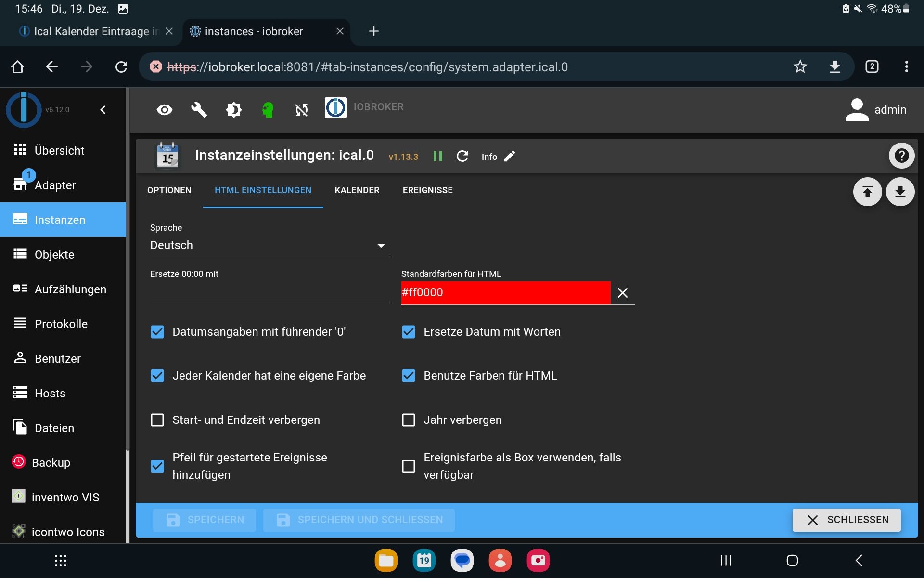
Task: Click the download configuration arrow button
Action: [900, 192]
